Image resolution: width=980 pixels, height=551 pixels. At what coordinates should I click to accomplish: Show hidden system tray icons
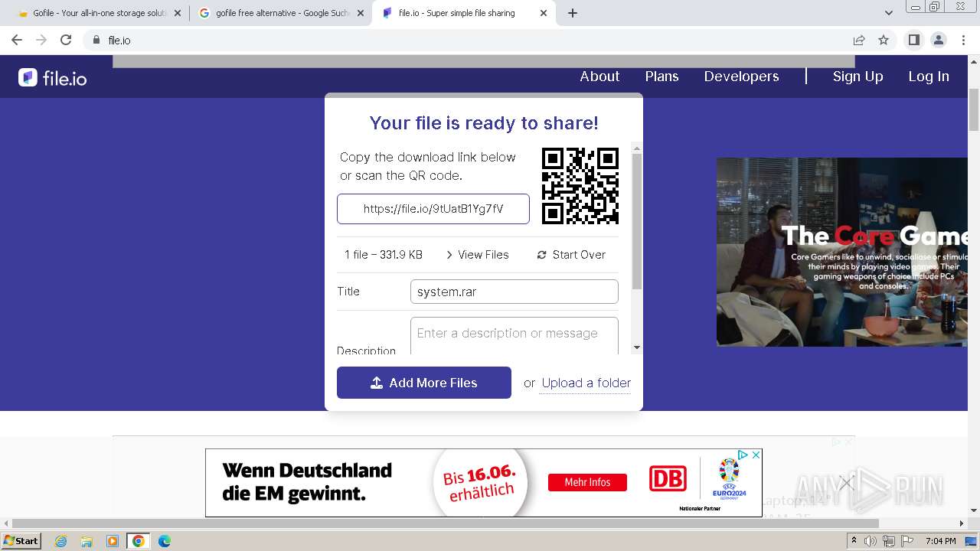coord(854,541)
